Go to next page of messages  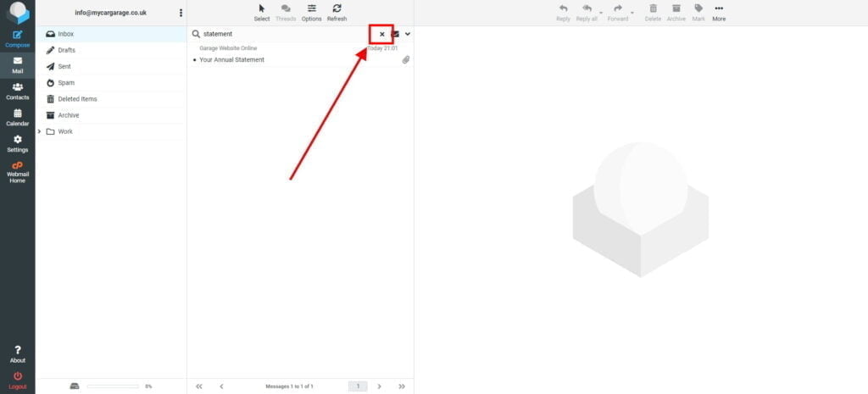(x=379, y=386)
